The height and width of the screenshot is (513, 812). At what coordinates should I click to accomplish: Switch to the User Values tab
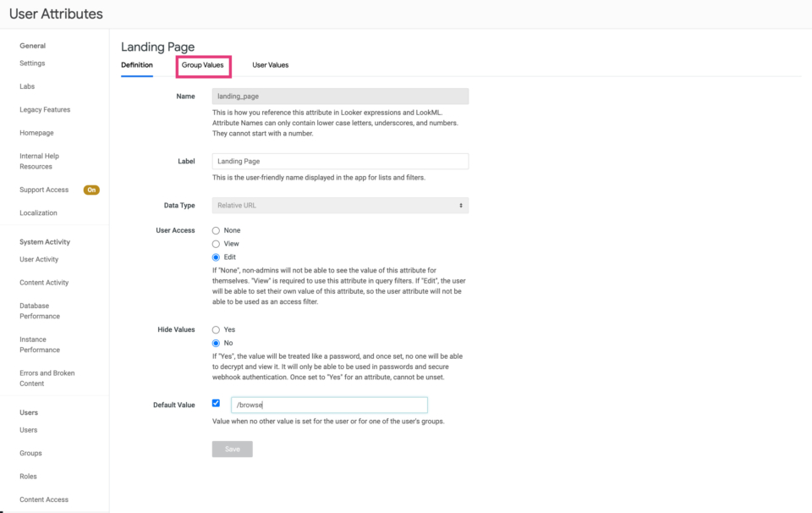coord(271,65)
